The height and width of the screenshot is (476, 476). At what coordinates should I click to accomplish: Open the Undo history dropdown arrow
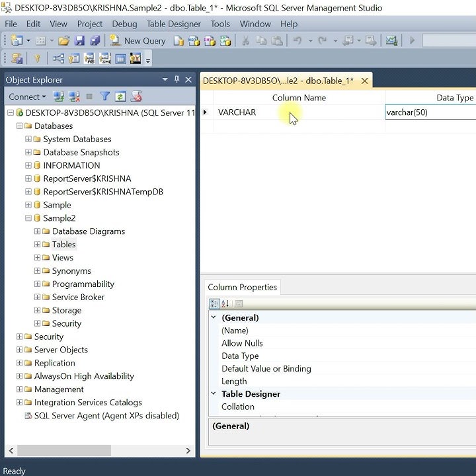point(310,41)
